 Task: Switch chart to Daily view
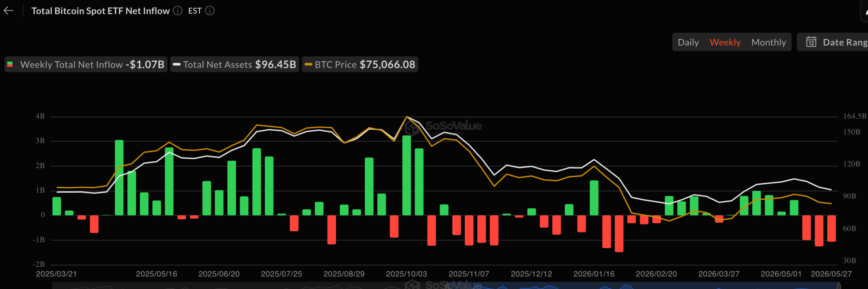(688, 42)
